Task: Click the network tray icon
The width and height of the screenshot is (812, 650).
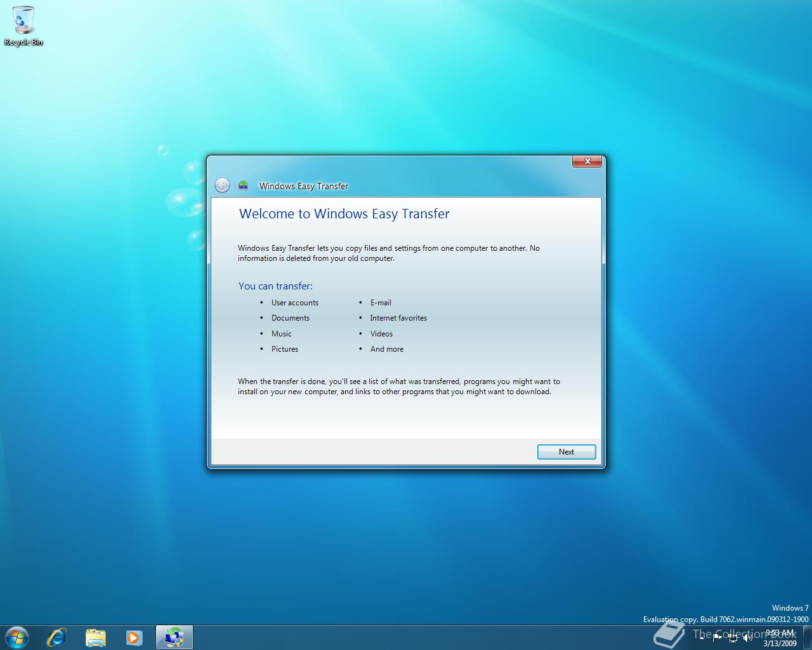Action: point(733,637)
